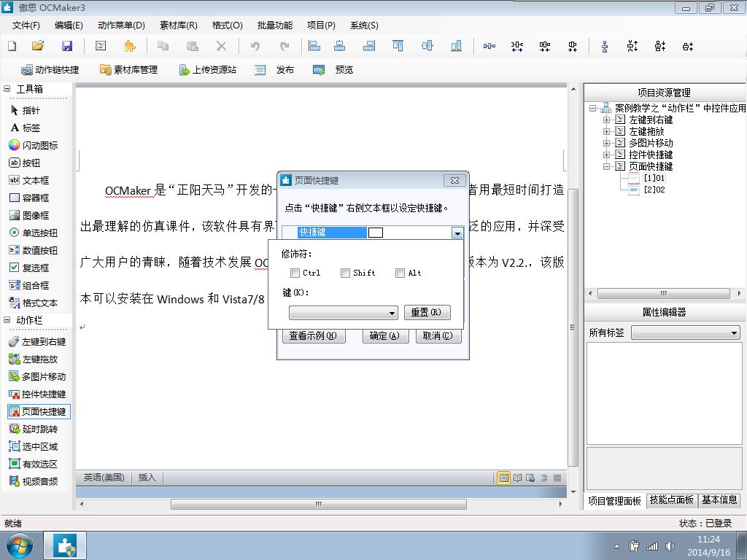Select the 视频音频 action item
Viewport: 747px width, 560px height.
(34, 481)
